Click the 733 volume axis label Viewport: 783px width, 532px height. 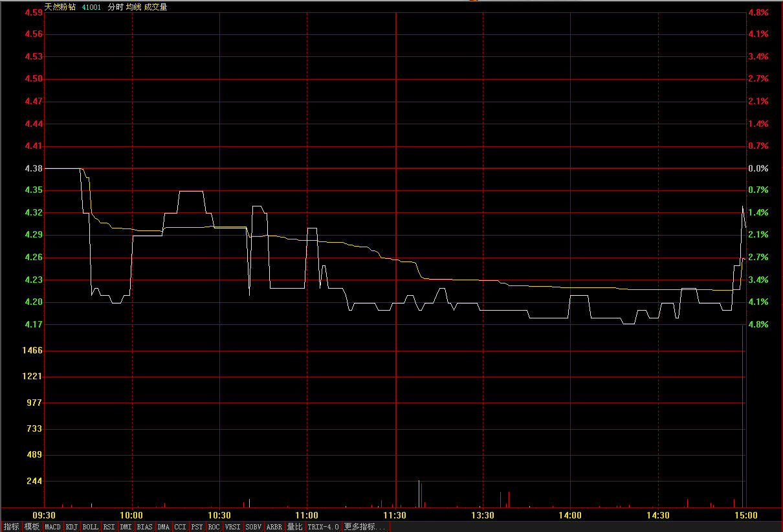(x=34, y=429)
